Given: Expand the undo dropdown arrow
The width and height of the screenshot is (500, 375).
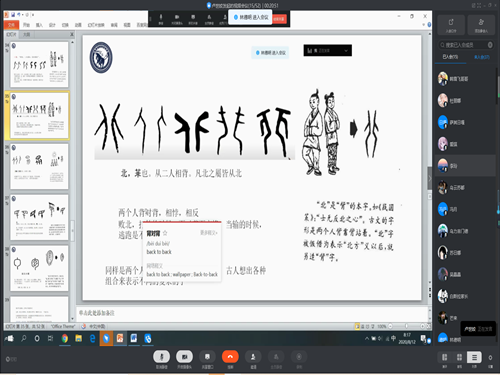Looking at the screenshot, I should click(23, 15).
